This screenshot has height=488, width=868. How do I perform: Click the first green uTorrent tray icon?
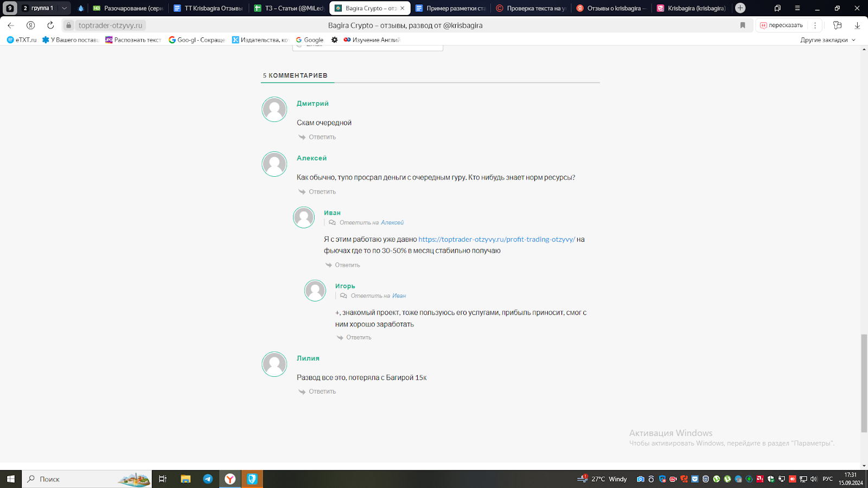[717, 479]
